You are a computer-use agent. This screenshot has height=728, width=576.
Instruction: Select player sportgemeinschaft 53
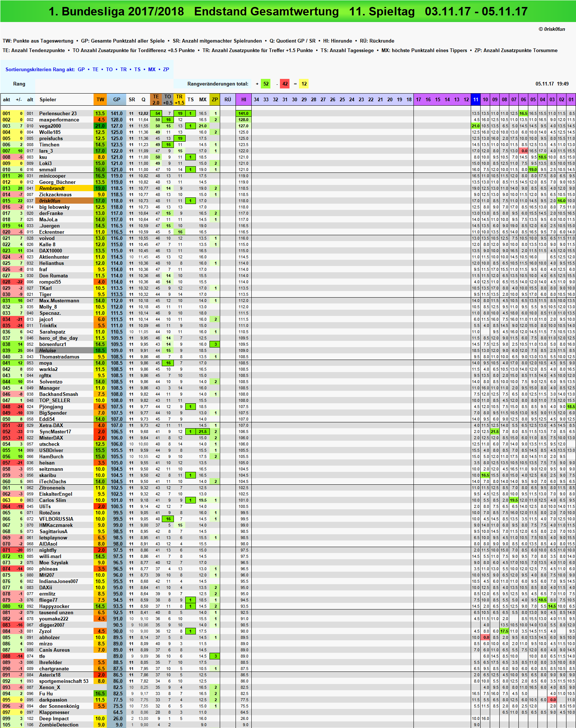tap(63, 681)
